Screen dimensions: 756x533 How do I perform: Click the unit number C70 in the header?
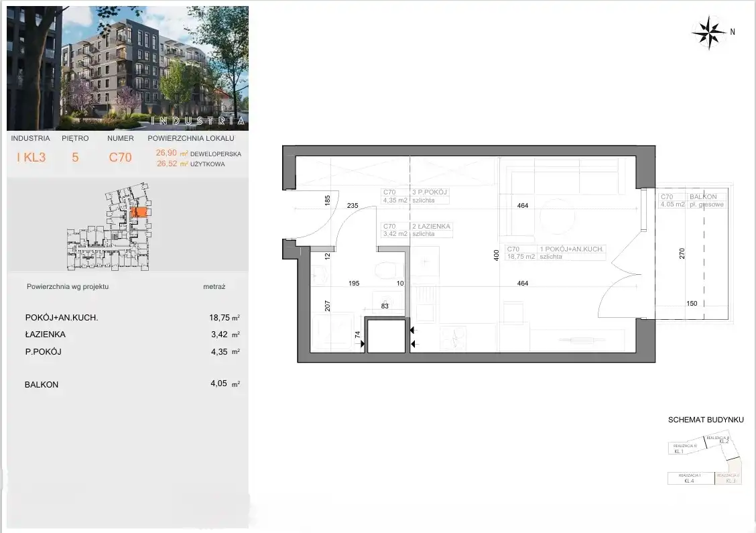tap(121, 158)
